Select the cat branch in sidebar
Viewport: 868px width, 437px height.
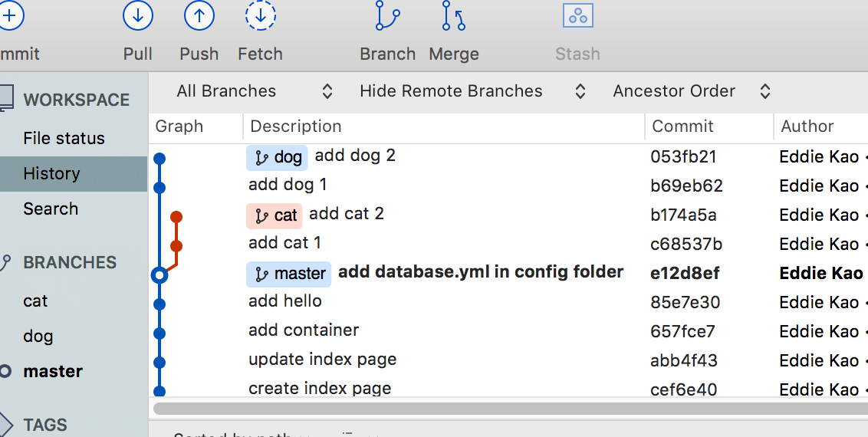click(x=35, y=301)
